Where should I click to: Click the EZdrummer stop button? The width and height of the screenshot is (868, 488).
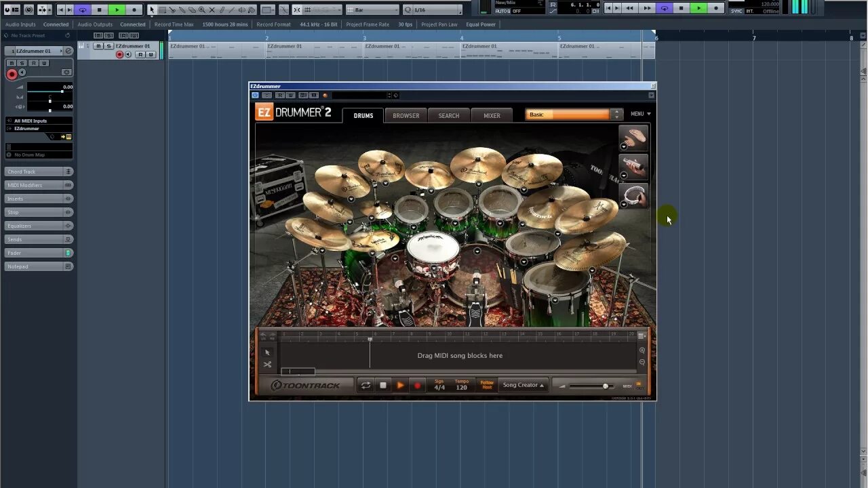[x=383, y=385]
